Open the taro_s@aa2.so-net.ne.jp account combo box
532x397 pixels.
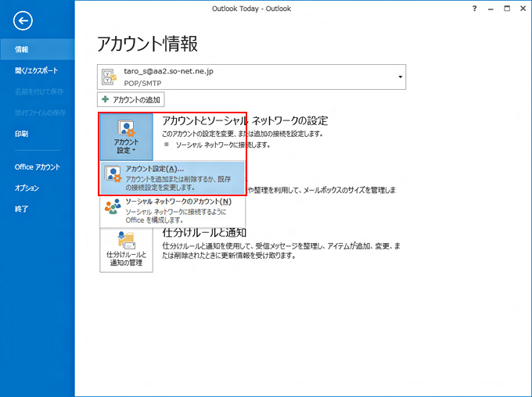tap(252, 77)
